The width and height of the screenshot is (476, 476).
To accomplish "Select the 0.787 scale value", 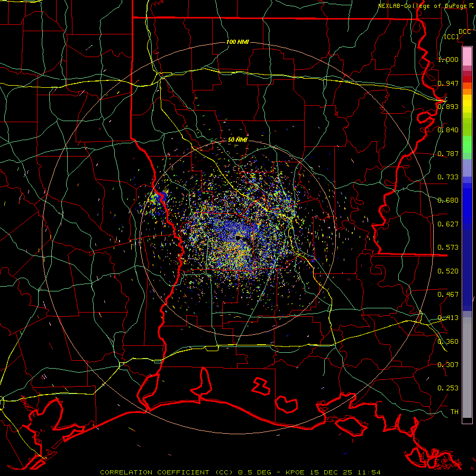I will point(448,153).
